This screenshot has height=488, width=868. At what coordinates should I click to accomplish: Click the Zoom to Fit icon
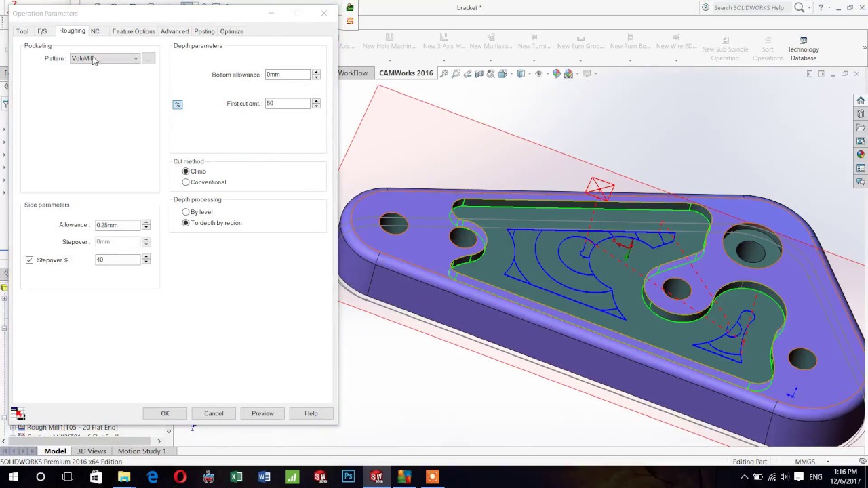pos(444,73)
